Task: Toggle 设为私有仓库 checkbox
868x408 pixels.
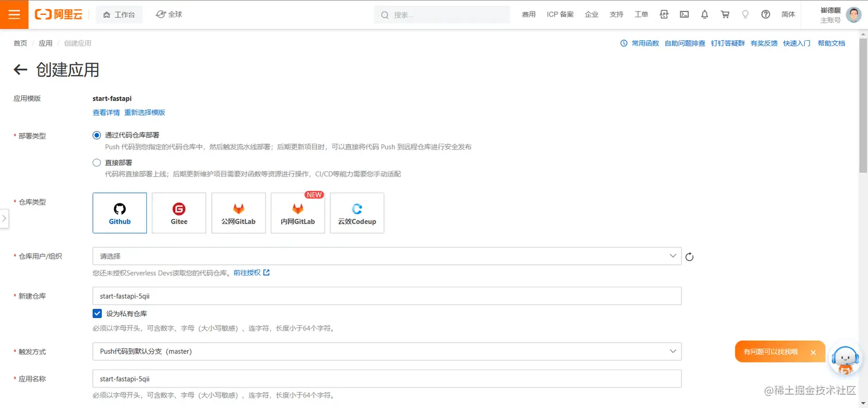Action: [97, 313]
